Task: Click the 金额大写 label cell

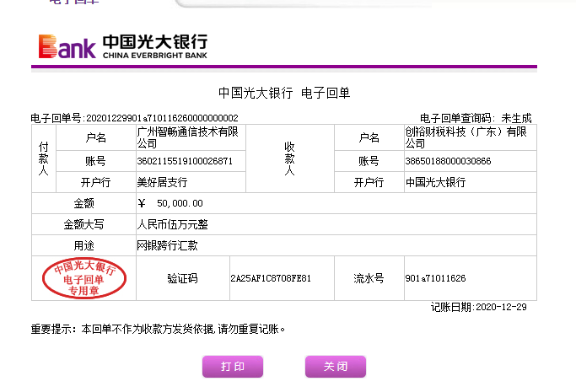Action: (83, 224)
